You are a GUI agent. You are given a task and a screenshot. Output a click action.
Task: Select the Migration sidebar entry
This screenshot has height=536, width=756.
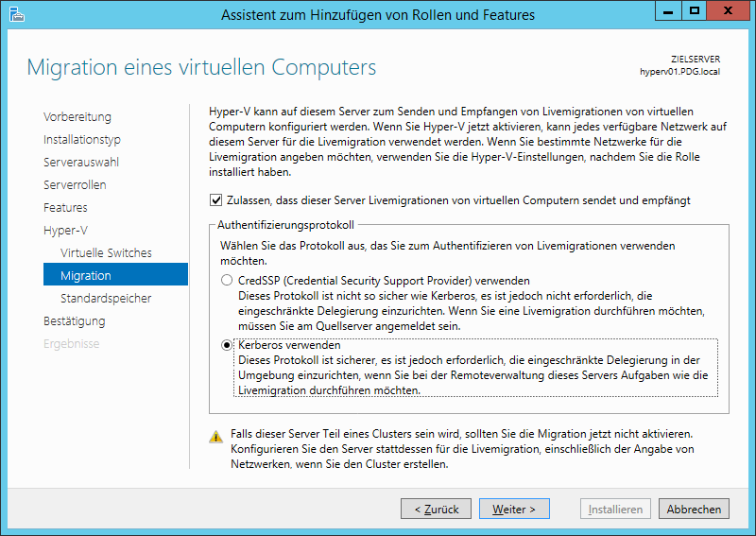(x=86, y=276)
